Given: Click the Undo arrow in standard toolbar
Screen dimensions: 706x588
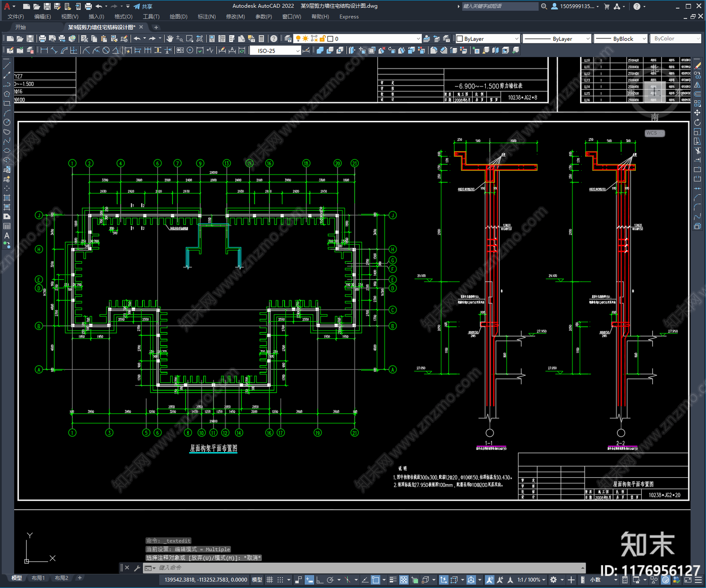Looking at the screenshot, I should click(137, 39).
